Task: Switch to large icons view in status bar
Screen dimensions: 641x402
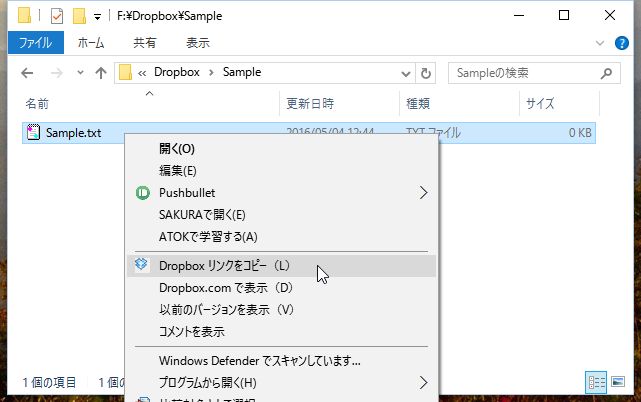Action: coord(618,382)
